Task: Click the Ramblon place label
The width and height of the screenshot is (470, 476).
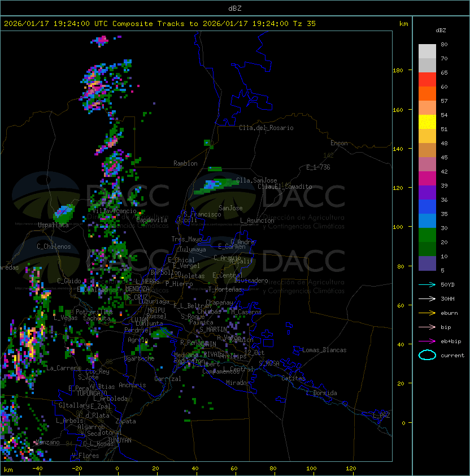Action: click(x=185, y=163)
